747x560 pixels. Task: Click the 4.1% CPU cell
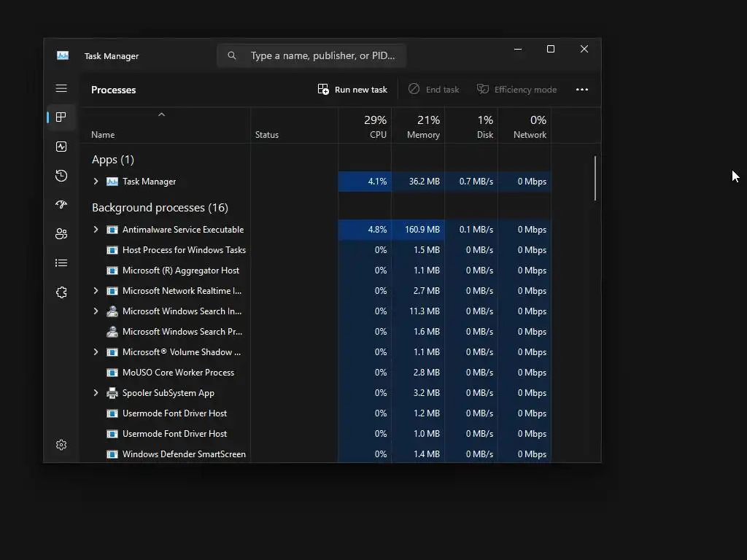point(365,182)
